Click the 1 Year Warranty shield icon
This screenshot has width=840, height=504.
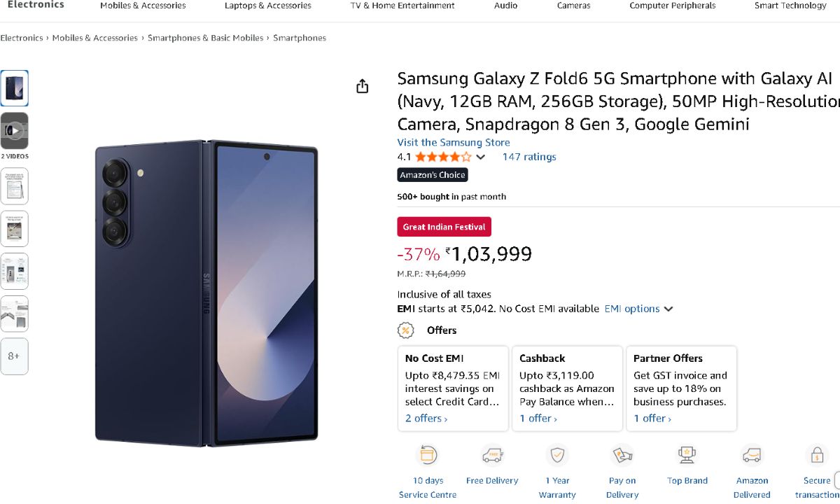557,456
